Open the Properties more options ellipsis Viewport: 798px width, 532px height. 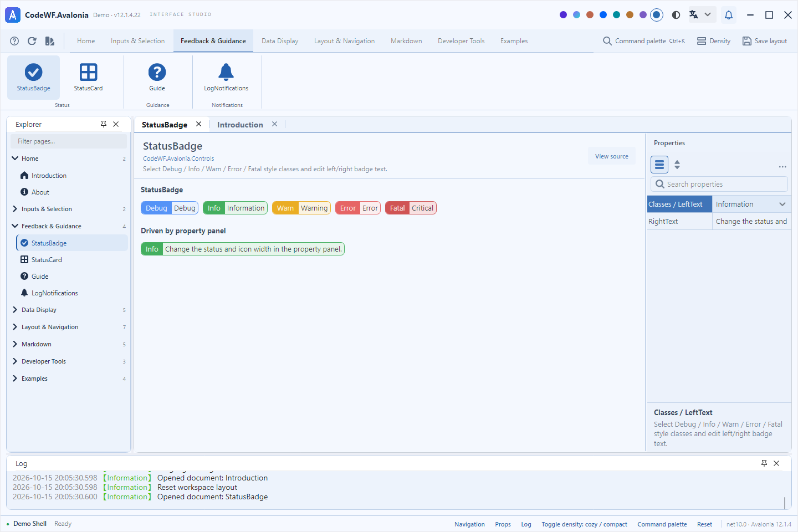782,166
